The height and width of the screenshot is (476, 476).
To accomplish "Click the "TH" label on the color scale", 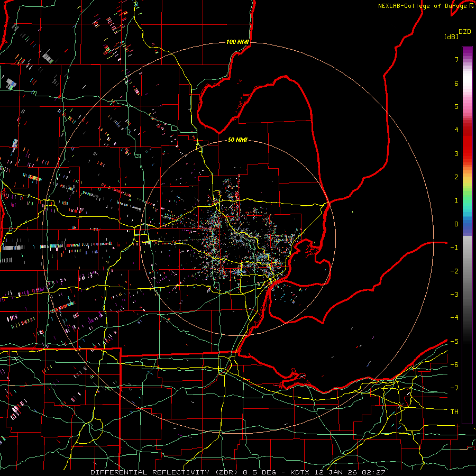I will click(x=454, y=412).
